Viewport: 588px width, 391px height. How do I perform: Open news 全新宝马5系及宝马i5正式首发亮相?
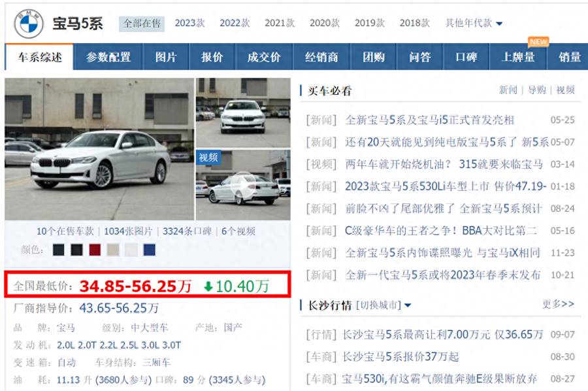[x=429, y=120]
